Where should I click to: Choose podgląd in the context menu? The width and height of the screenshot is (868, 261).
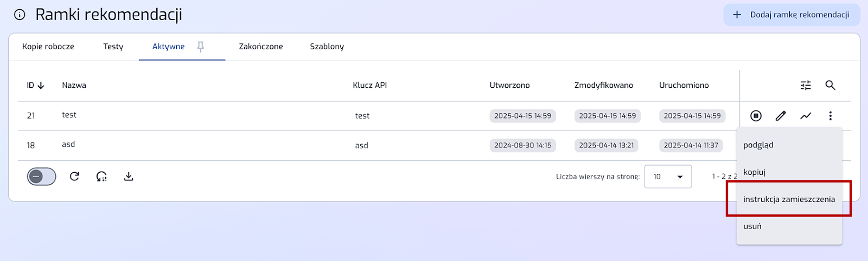point(758,145)
